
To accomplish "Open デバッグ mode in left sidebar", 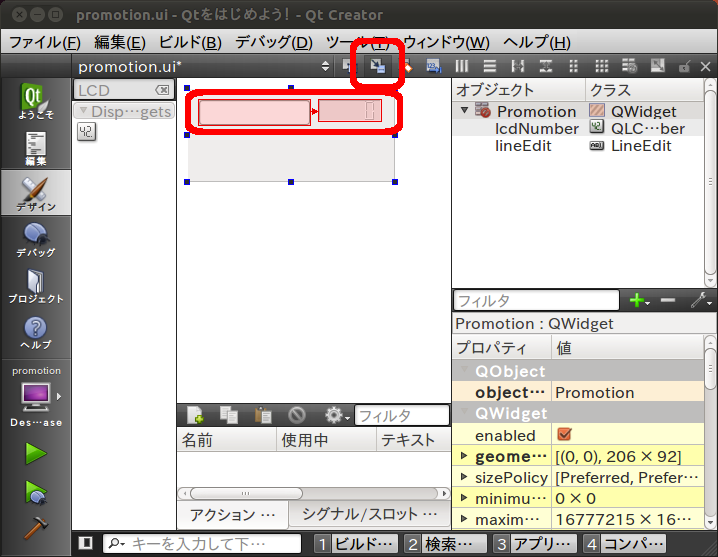I will 35,239.
